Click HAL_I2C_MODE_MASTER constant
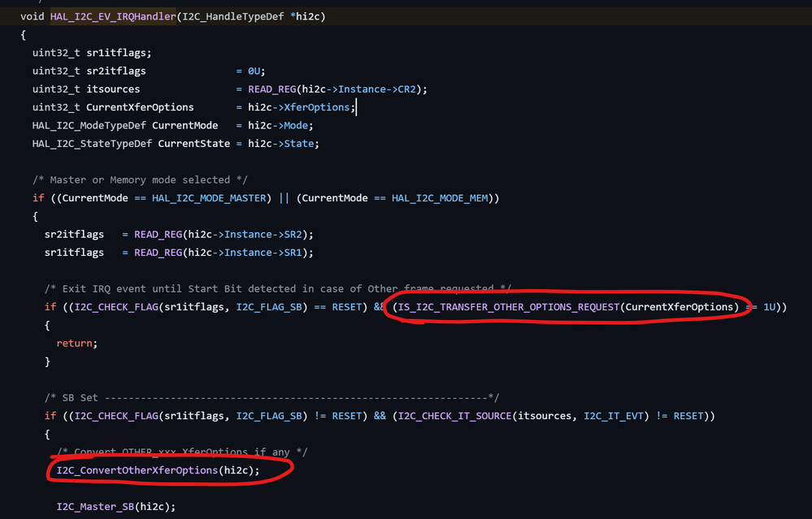Image resolution: width=812 pixels, height=519 pixels. [x=209, y=197]
